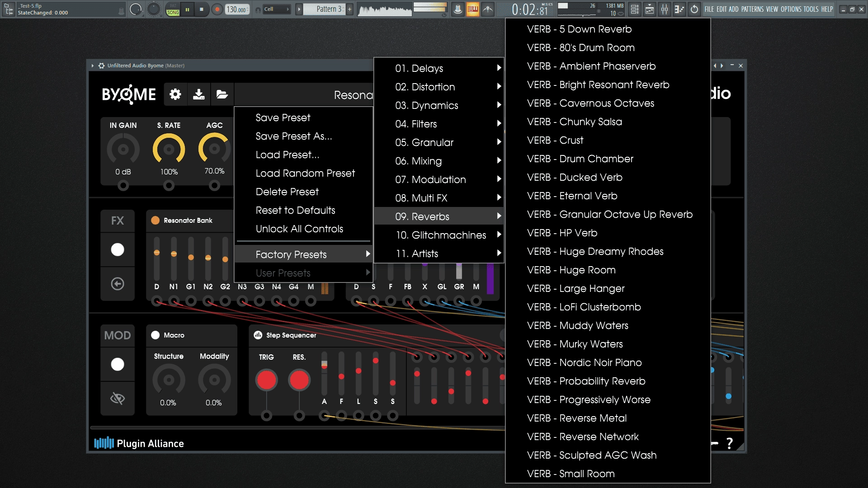Click the S. RATE knob
Image resolution: width=868 pixels, height=488 pixels.
coord(169,149)
